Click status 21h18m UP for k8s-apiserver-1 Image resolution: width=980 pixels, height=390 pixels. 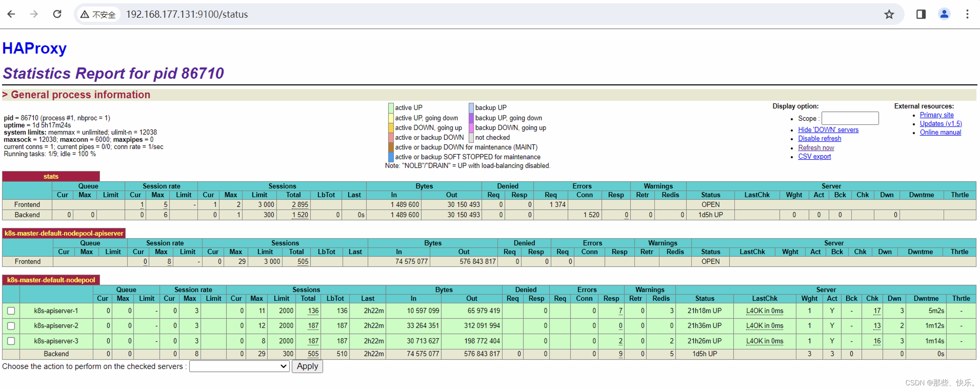(x=705, y=311)
